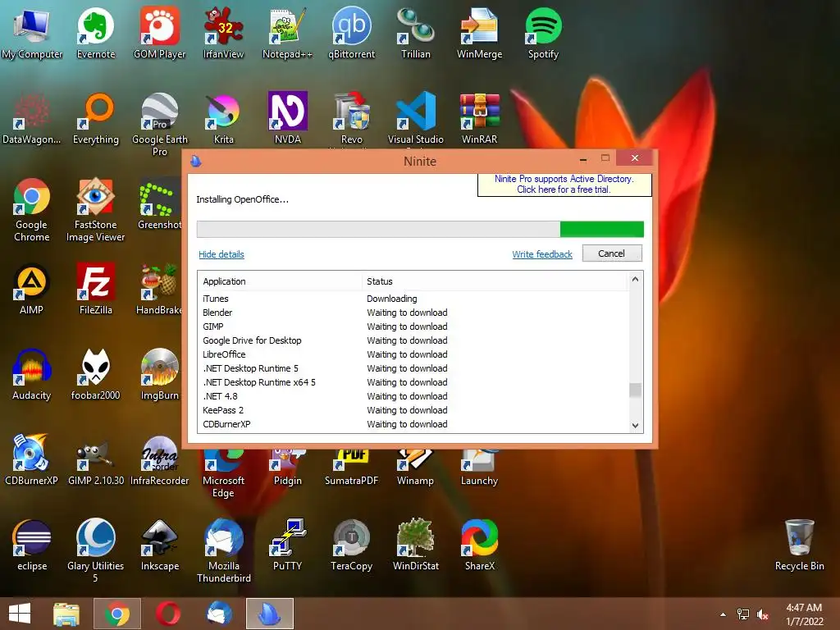Sort by the Status column header

[x=494, y=281]
